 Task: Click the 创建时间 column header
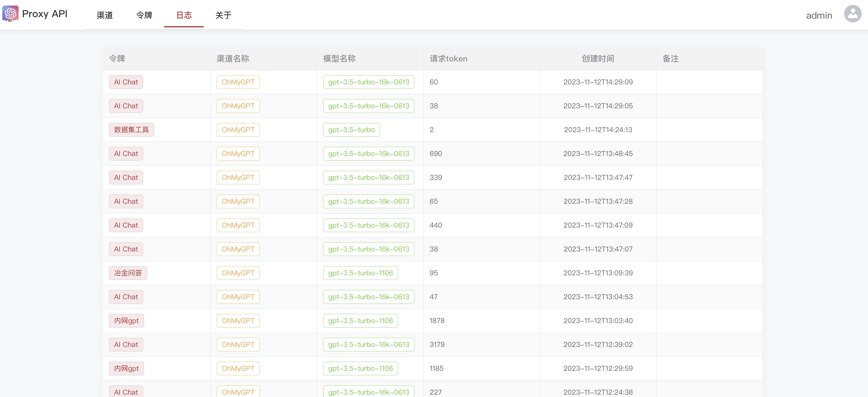tap(598, 59)
